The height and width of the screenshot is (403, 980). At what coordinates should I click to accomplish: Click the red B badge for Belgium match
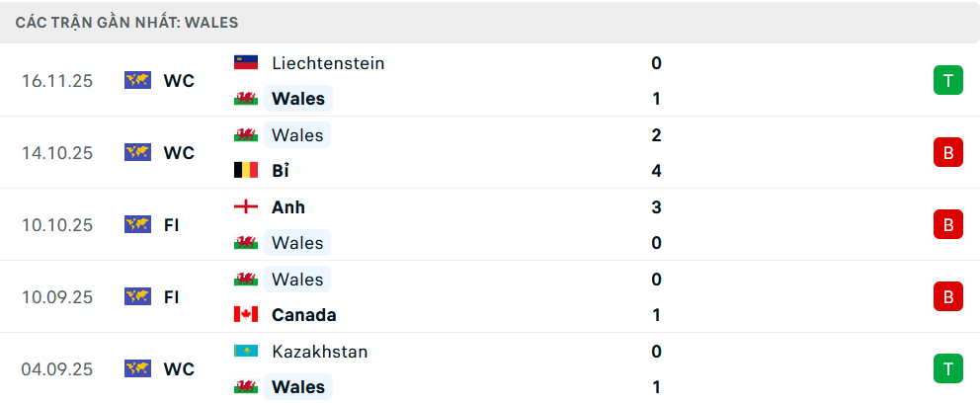pos(947,153)
